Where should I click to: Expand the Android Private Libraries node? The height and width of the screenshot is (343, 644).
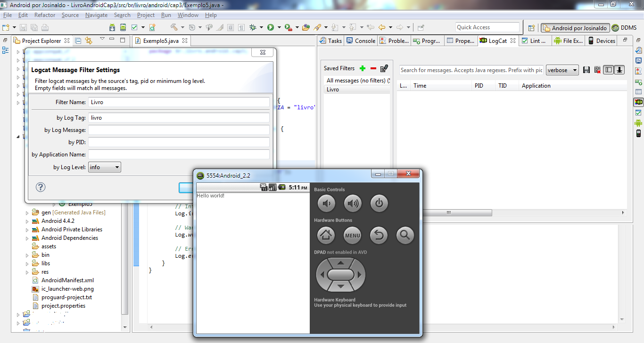click(27, 229)
